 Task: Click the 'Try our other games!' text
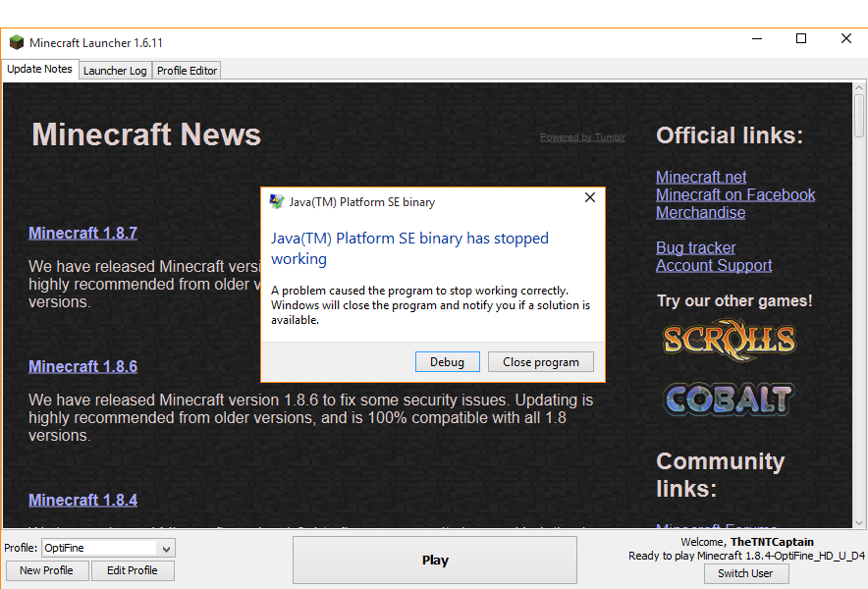point(734,300)
